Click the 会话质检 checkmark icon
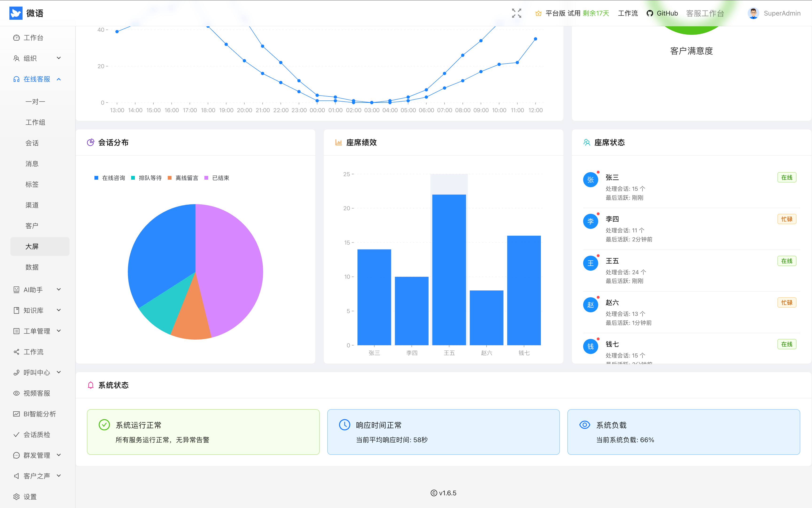Screen dimensions: 812x508 pos(16,435)
